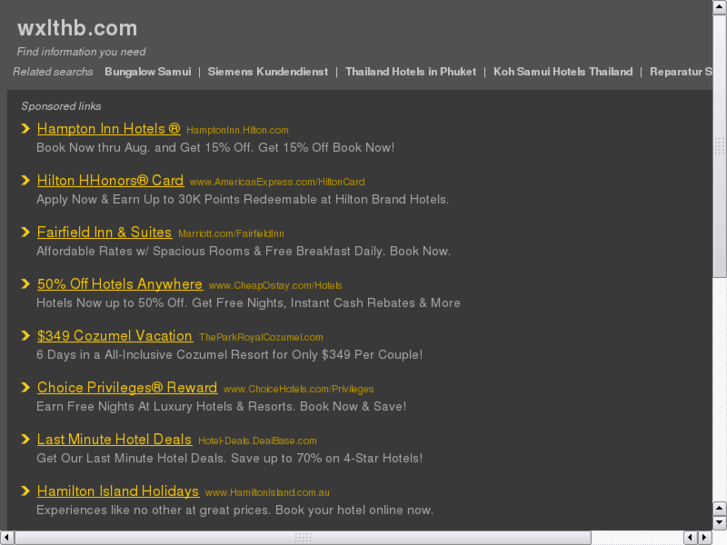Click the vertical scrollbar up arrow at top
The width and height of the screenshot is (727, 545).
coord(720,7)
